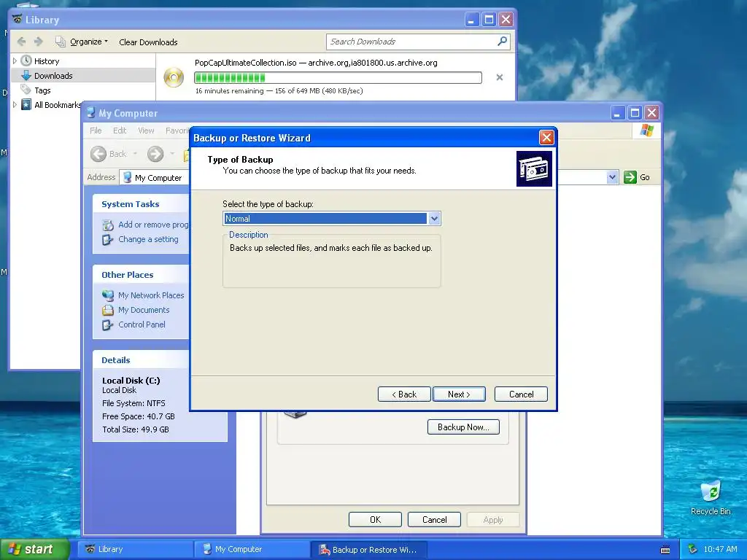This screenshot has width=747, height=560.
Task: Collapse the System Tasks panel header
Action: pyautogui.click(x=141, y=204)
